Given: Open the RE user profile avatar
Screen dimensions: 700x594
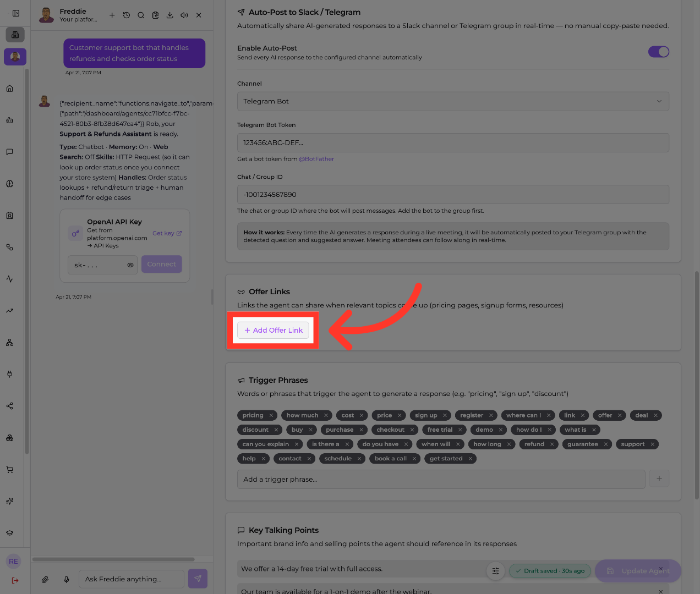Looking at the screenshot, I should click(x=14, y=561).
